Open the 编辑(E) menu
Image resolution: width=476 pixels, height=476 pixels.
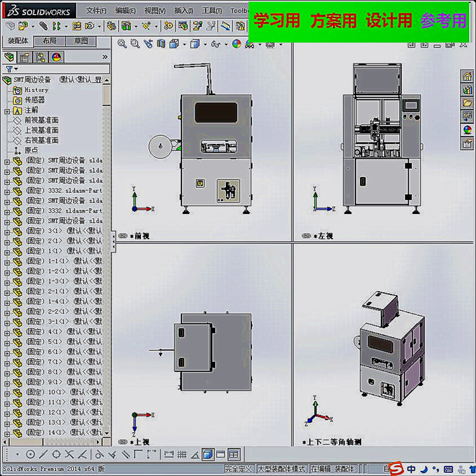pos(125,11)
